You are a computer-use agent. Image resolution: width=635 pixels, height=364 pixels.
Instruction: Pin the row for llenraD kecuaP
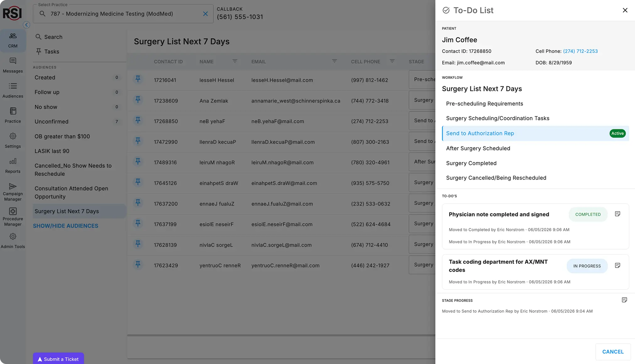138,141
